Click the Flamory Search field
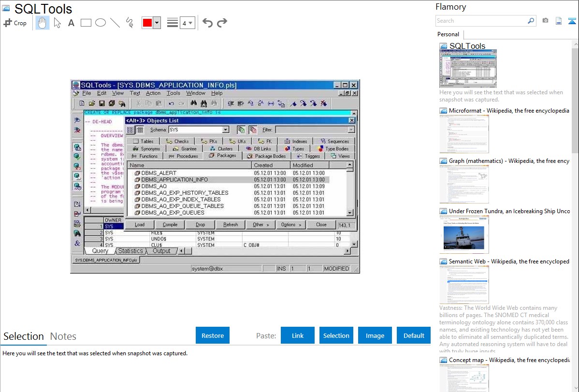Screen dimensions: 579x392 [481, 21]
